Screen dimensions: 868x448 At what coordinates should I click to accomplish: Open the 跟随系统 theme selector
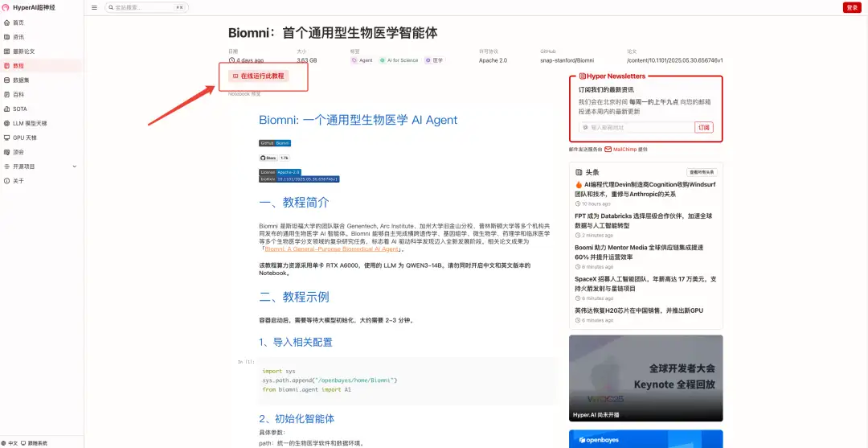(35, 443)
